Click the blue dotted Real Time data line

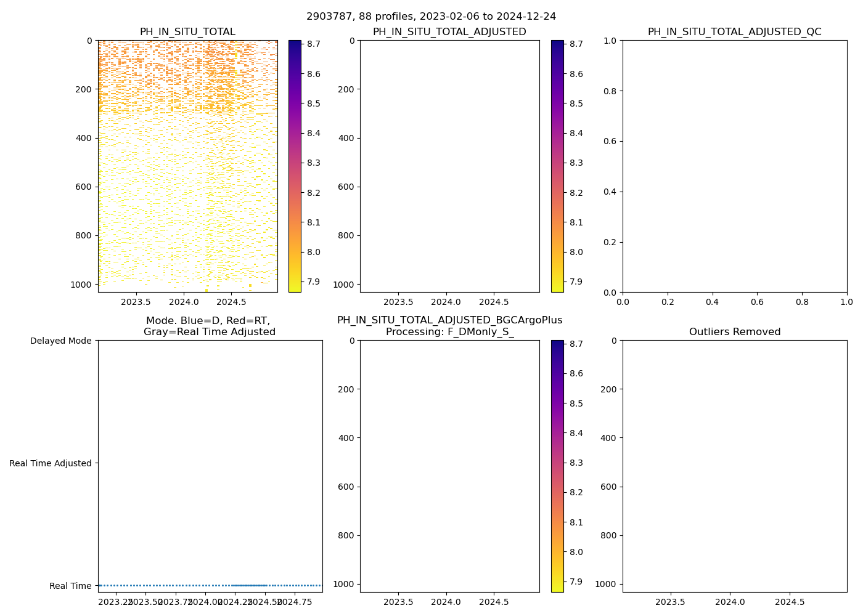(x=210, y=585)
